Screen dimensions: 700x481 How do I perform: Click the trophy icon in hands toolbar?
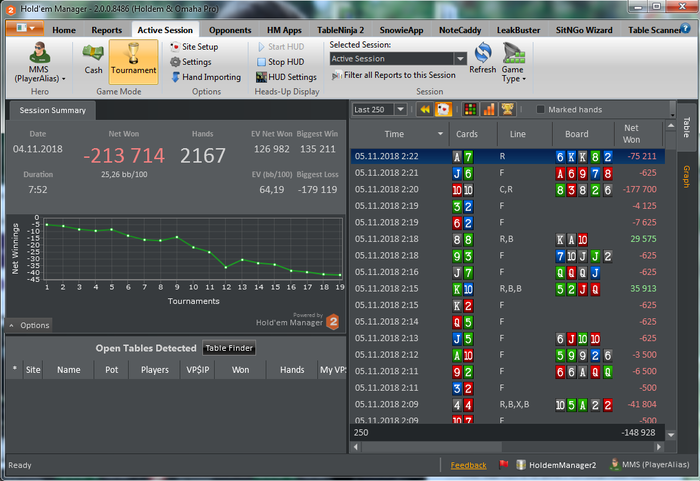[x=508, y=109]
